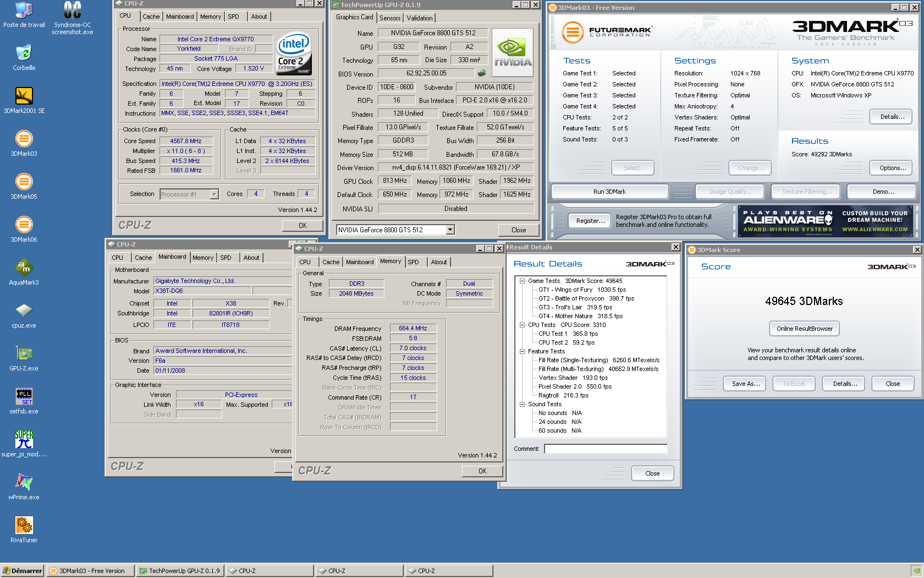Collapse the CPU Tests tree node
This screenshot has width=924, height=578.
[x=522, y=325]
